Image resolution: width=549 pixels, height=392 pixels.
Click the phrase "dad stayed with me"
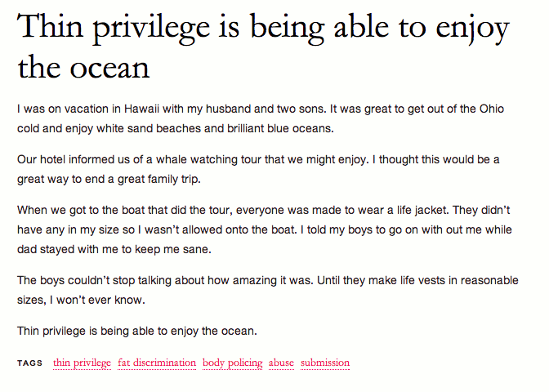pos(68,249)
